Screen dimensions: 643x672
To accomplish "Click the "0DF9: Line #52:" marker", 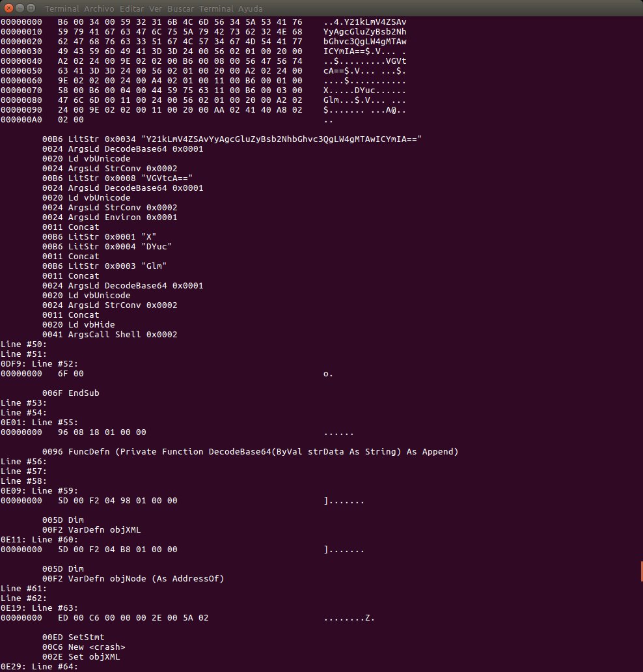I will 40,363.
